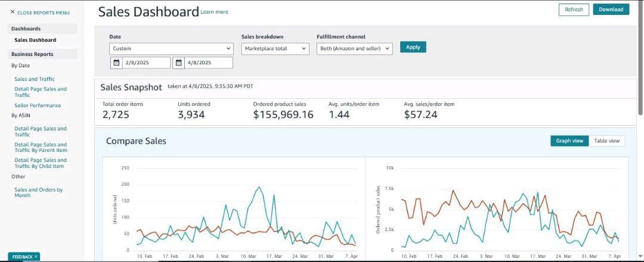Open Detail Page Sales By Parent Item
The image size is (644, 262).
pos(41,147)
